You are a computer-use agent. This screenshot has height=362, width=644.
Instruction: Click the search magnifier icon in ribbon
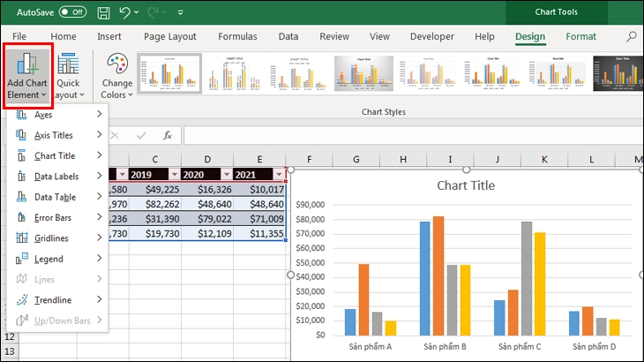tap(632, 37)
